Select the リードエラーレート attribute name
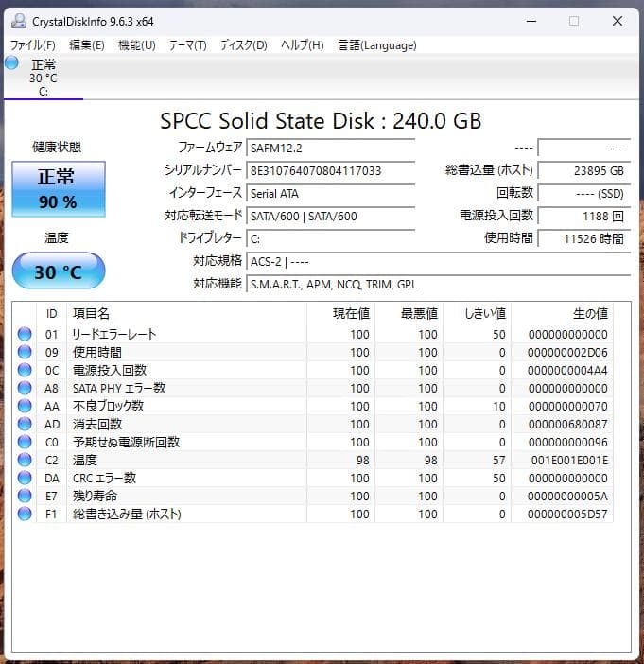 [x=114, y=334]
